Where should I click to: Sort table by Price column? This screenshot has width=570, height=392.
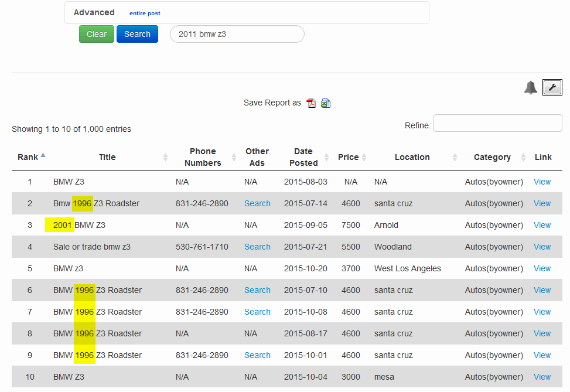pos(348,157)
